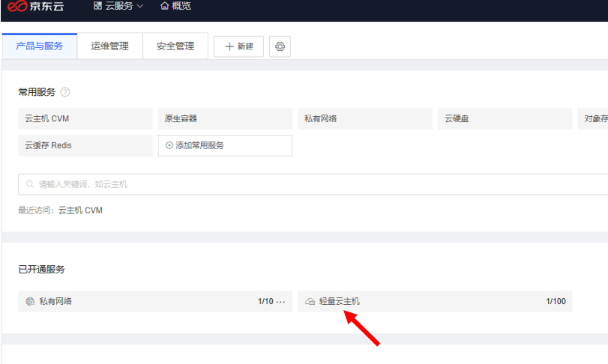608x364 pixels.
Task: Open 云缓存 Redis service tile
Action: point(85,145)
